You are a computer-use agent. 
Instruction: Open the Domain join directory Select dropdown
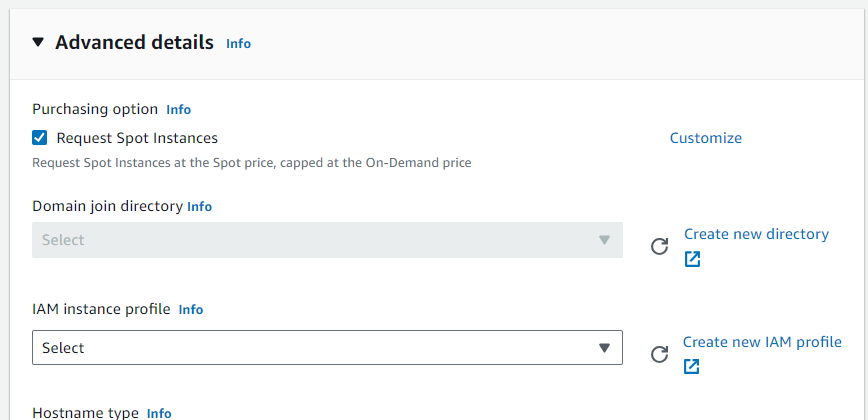[327, 240]
